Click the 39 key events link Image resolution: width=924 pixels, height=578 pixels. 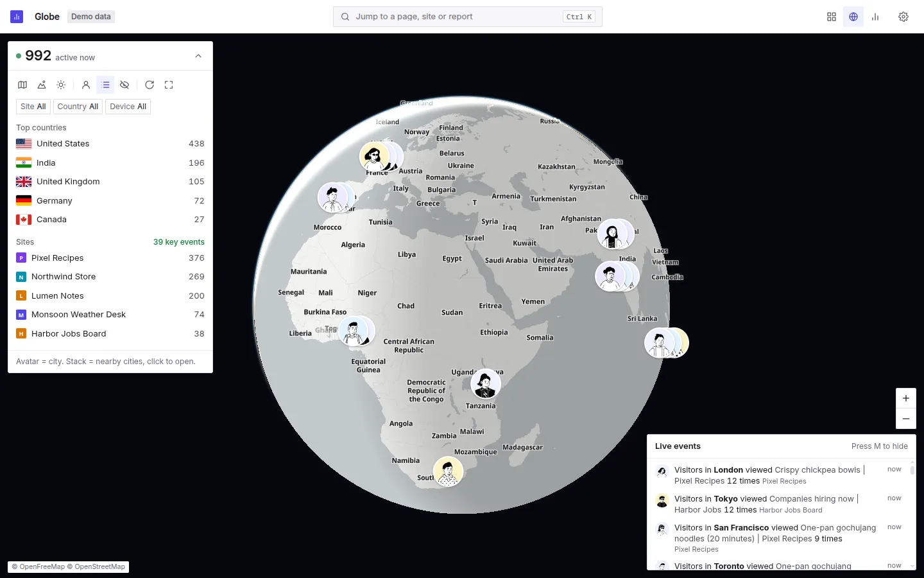pyautogui.click(x=178, y=242)
